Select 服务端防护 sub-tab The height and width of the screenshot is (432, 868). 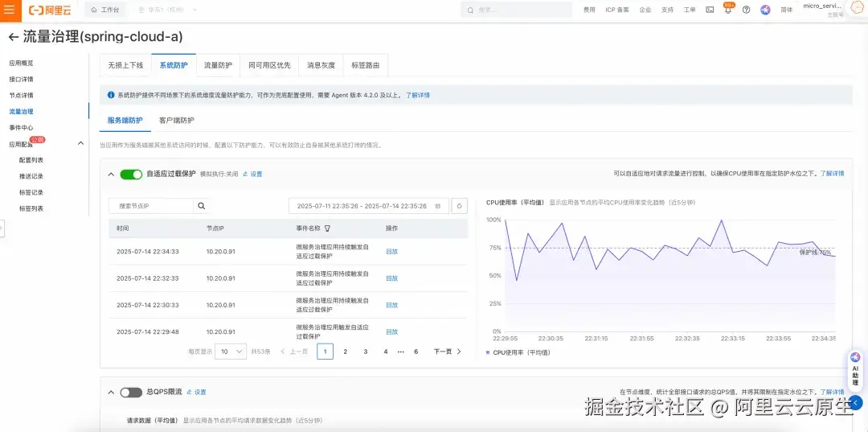click(125, 120)
